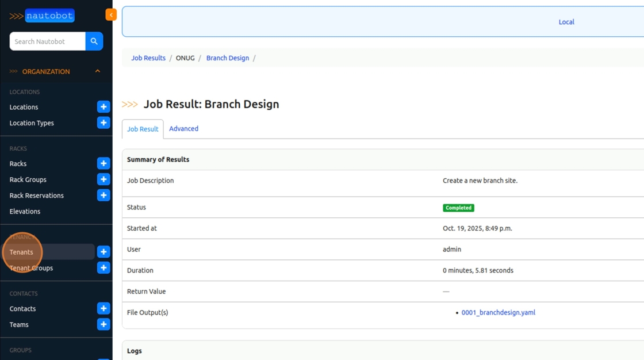Screen dimensions: 644x360
Task: Add a rack reservation via plus icon
Action: (x=103, y=196)
